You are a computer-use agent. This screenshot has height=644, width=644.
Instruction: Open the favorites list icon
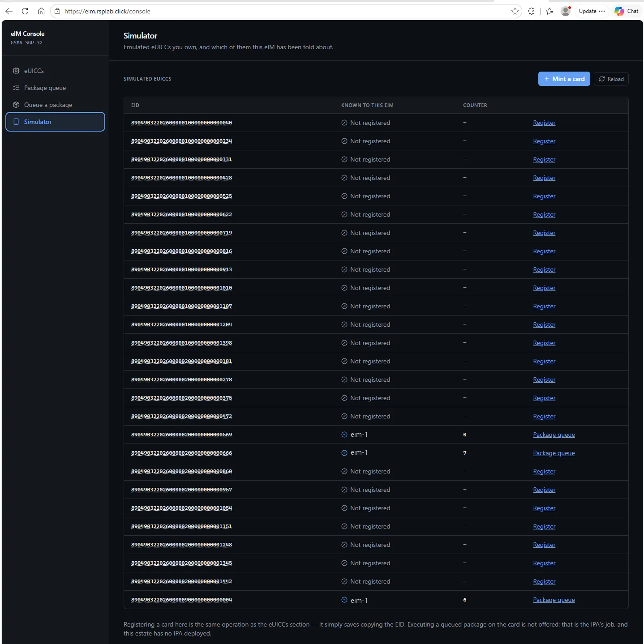(x=550, y=11)
